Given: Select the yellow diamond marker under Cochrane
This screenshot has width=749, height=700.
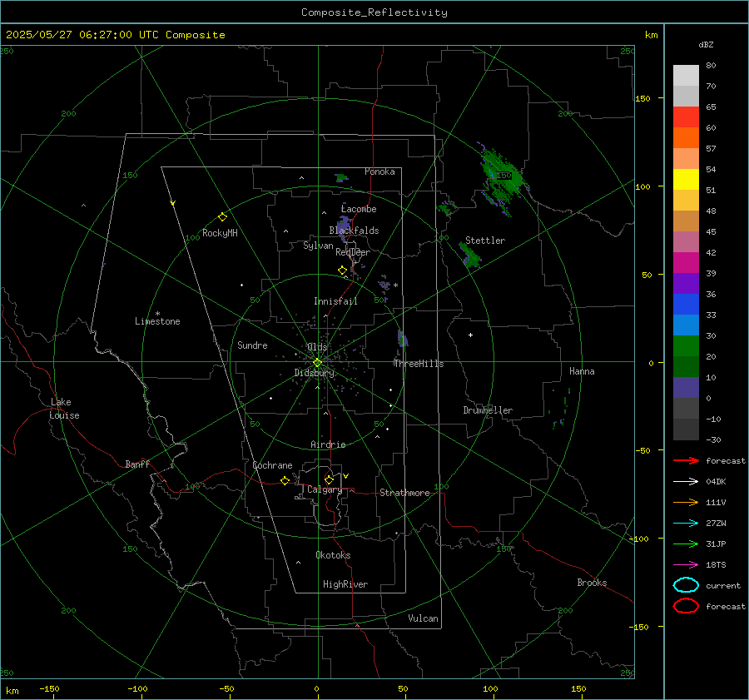Looking at the screenshot, I should pyautogui.click(x=285, y=481).
